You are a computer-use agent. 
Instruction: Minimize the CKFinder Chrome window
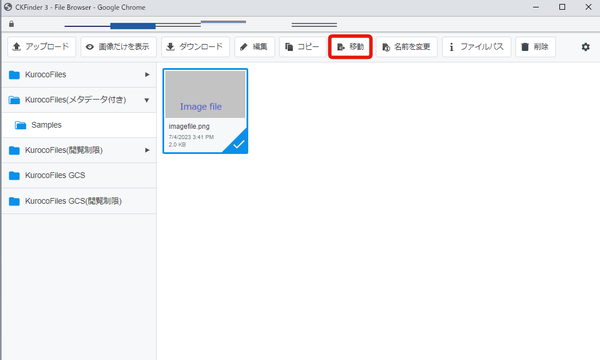coord(536,7)
